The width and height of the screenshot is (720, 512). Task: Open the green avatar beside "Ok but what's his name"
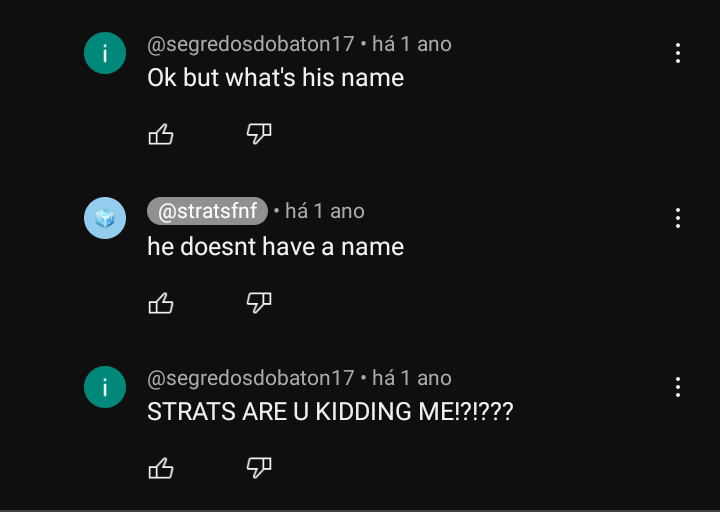click(x=105, y=53)
